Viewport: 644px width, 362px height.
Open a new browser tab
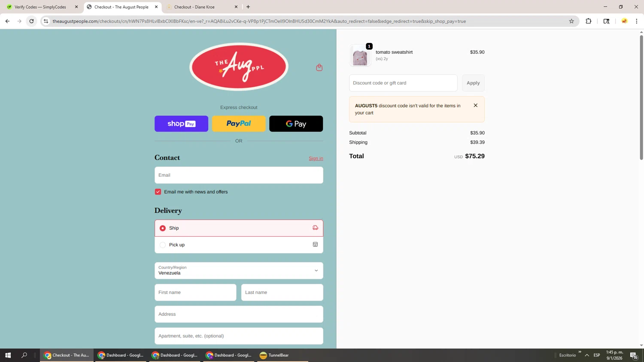coord(248,7)
